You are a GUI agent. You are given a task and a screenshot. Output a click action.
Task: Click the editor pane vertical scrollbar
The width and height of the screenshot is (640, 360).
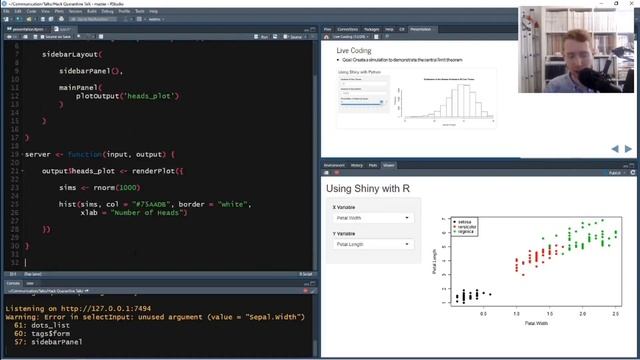tap(315, 155)
